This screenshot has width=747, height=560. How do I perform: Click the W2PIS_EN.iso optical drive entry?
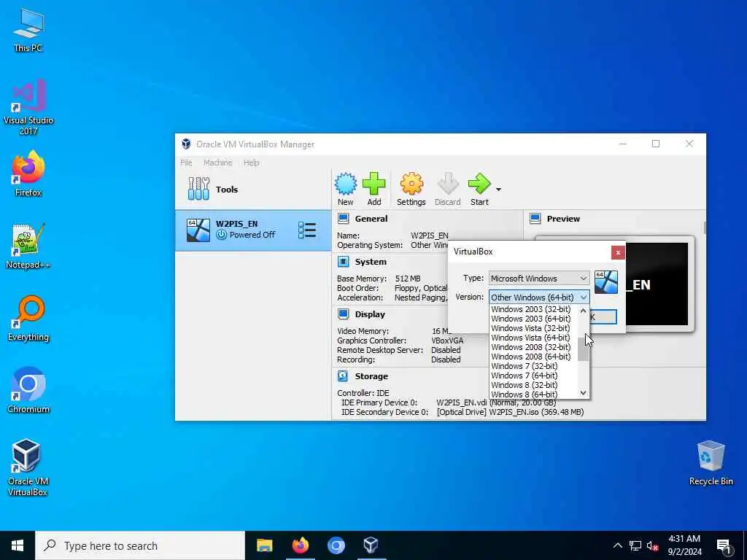pos(510,412)
